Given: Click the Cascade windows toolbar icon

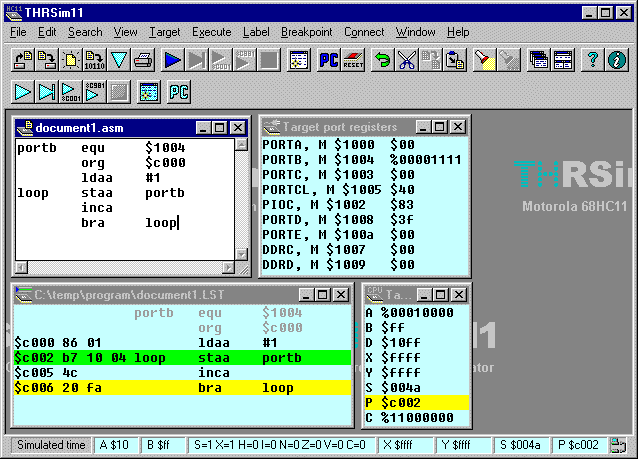Looking at the screenshot, I should pyautogui.click(x=538, y=59).
